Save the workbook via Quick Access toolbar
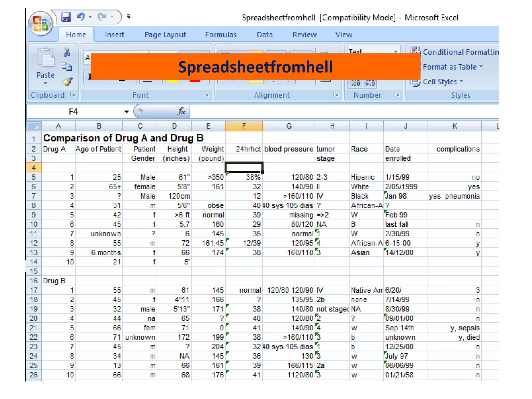This screenshot has height=399, width=532. point(66,17)
